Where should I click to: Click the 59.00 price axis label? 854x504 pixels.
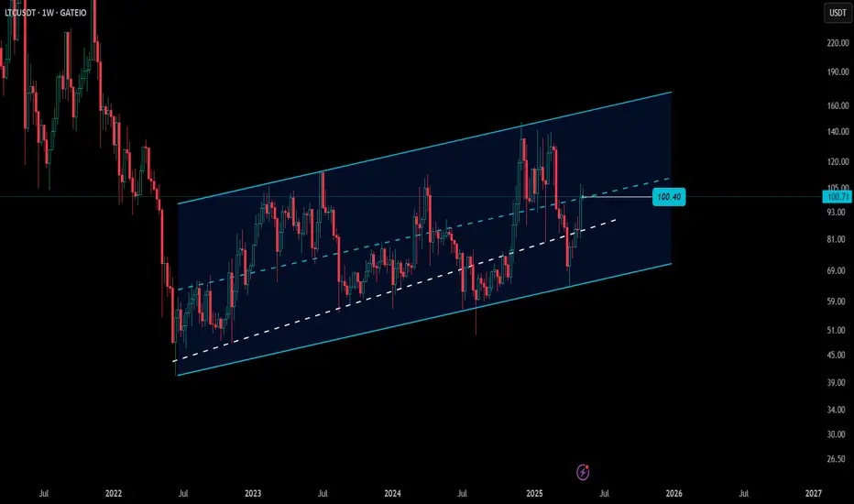pos(838,301)
